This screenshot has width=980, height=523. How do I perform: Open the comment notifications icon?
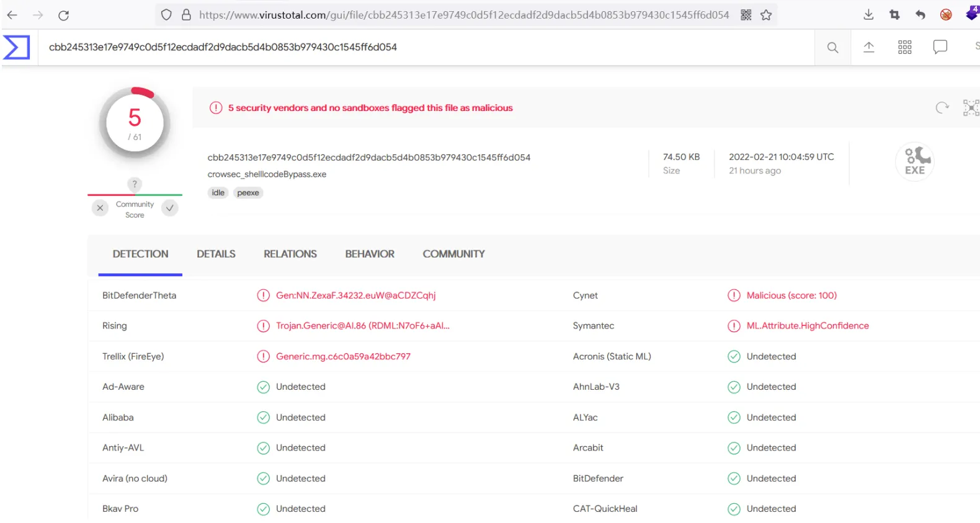pos(940,47)
